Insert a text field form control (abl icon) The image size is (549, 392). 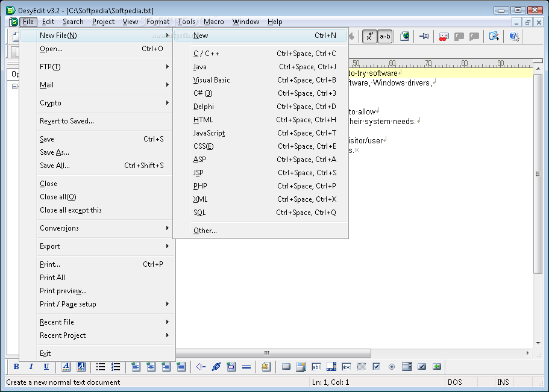[316, 367]
